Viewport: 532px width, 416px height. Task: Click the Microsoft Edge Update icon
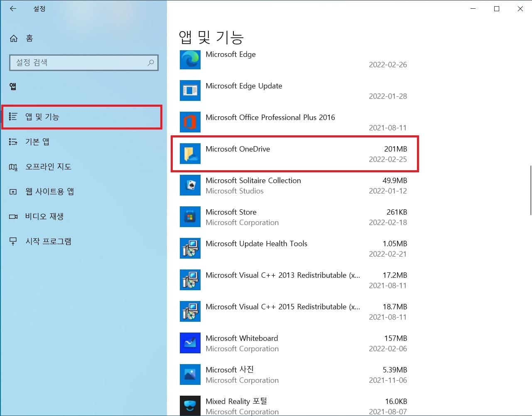pyautogui.click(x=190, y=91)
